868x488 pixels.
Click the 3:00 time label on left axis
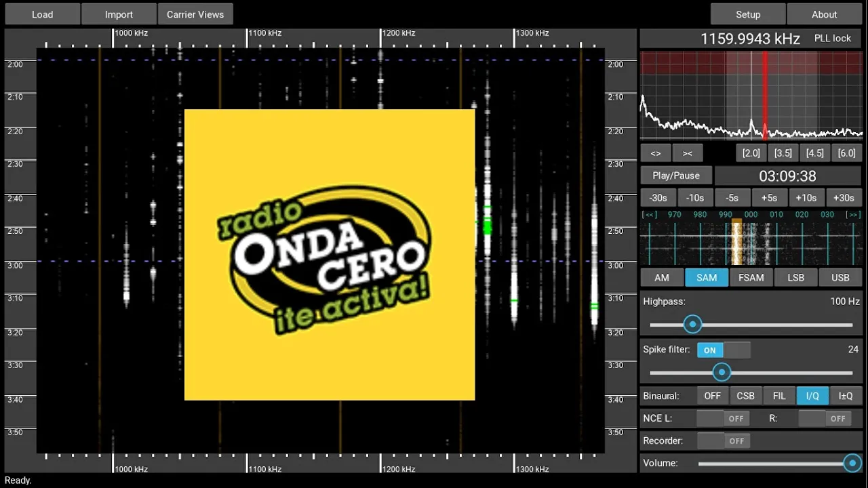click(x=15, y=265)
